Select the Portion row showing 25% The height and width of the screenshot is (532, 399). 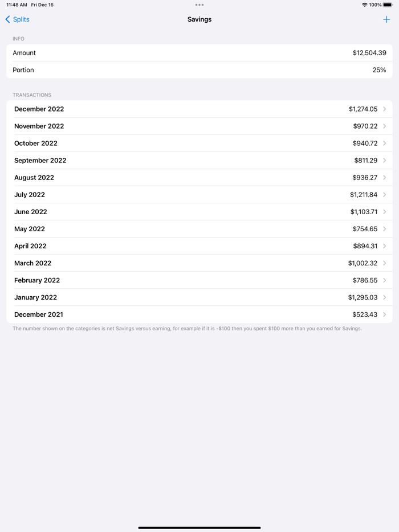pos(199,69)
